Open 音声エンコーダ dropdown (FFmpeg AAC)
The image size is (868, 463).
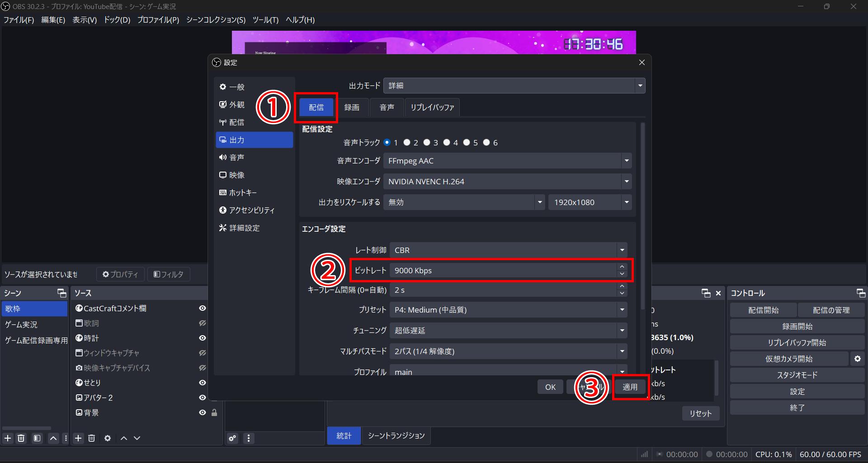pyautogui.click(x=507, y=161)
